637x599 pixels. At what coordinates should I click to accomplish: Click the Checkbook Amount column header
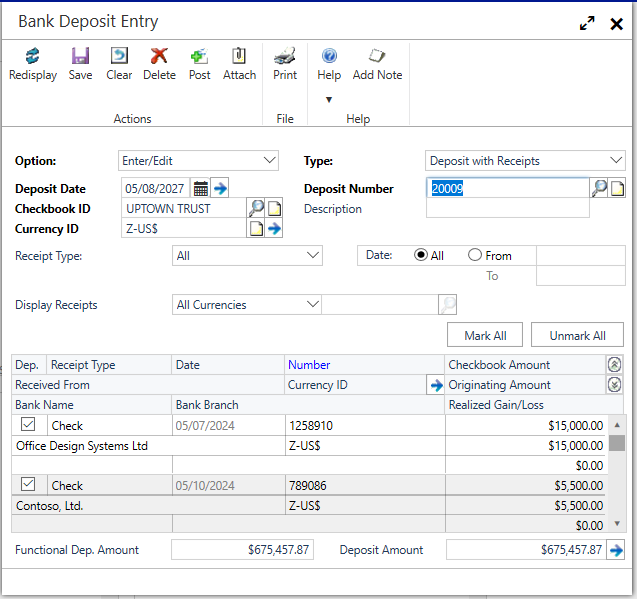pos(526,365)
